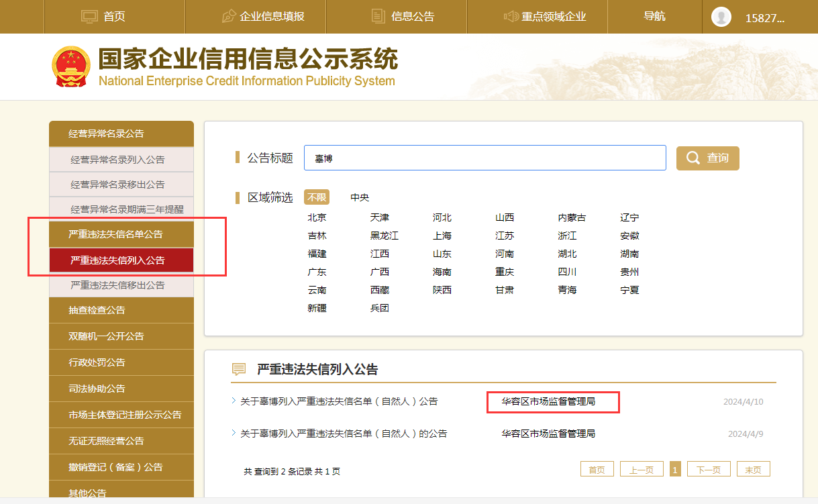Click the date 2024/4/10
Viewport: 818px width, 504px height.
(x=743, y=402)
